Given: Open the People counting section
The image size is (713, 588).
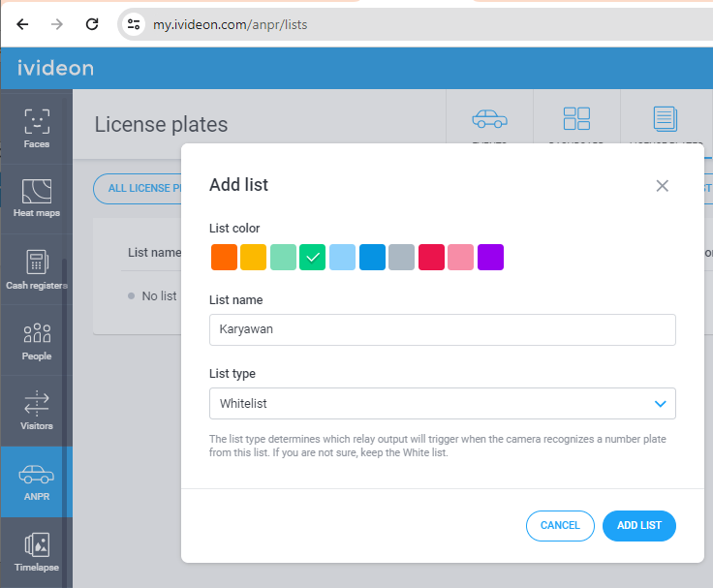Looking at the screenshot, I should pyautogui.click(x=37, y=341).
